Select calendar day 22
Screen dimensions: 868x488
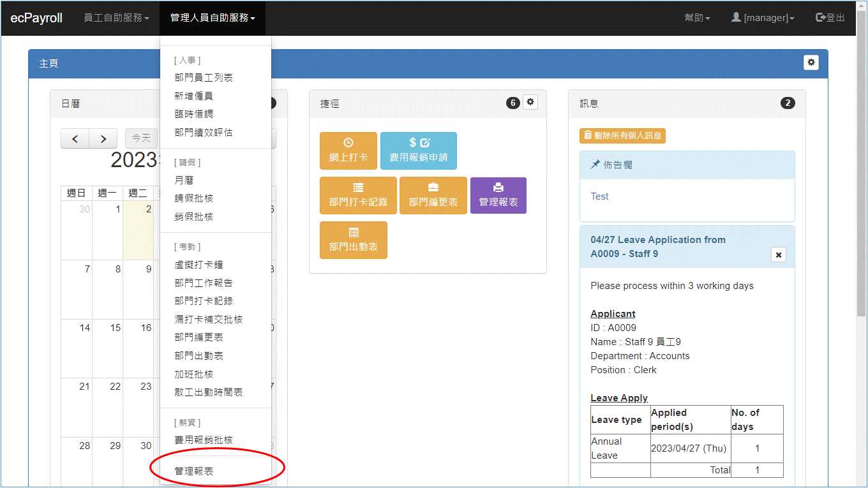pyautogui.click(x=107, y=407)
